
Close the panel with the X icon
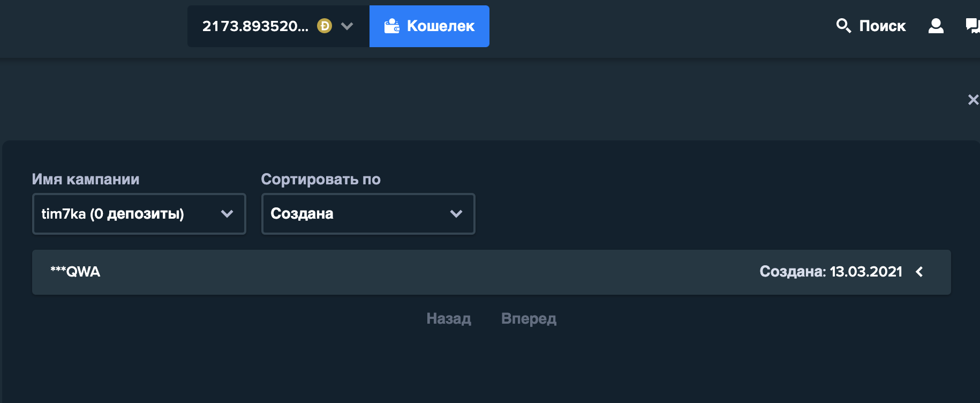973,100
